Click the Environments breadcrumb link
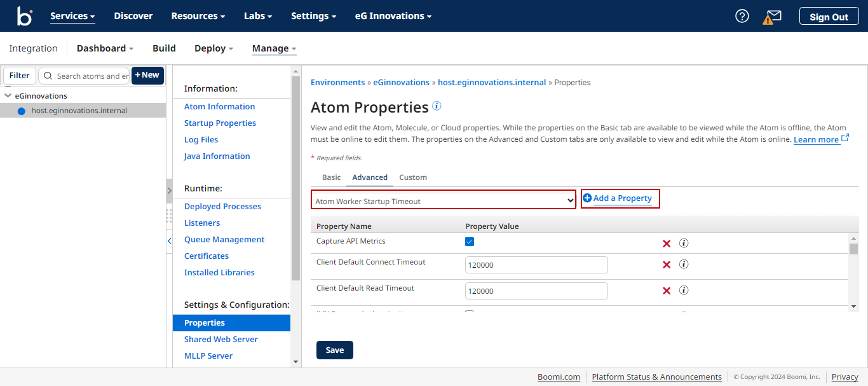 coord(338,83)
